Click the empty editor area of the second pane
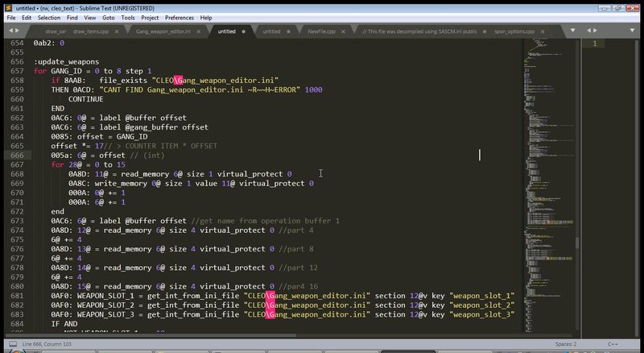 [x=610, y=189]
